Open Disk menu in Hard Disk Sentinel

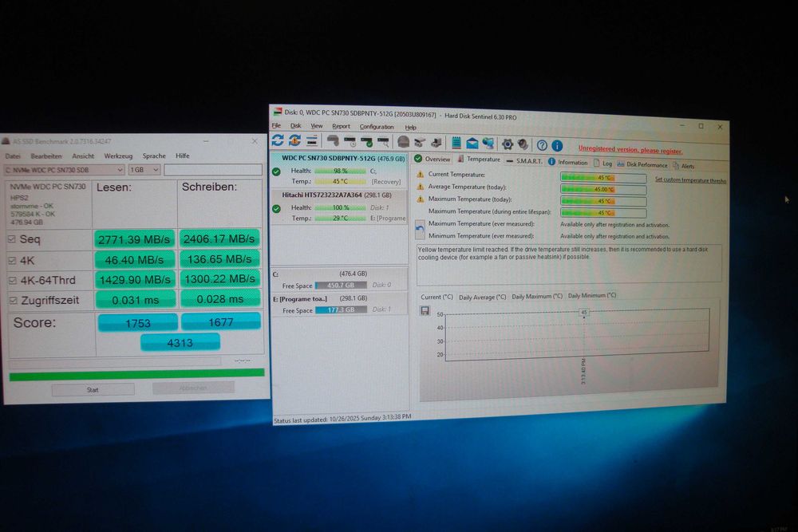tap(296, 126)
